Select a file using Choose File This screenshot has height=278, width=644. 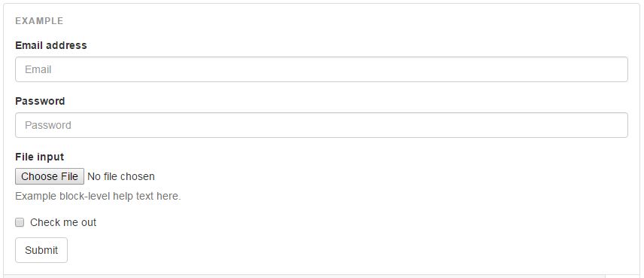click(50, 176)
